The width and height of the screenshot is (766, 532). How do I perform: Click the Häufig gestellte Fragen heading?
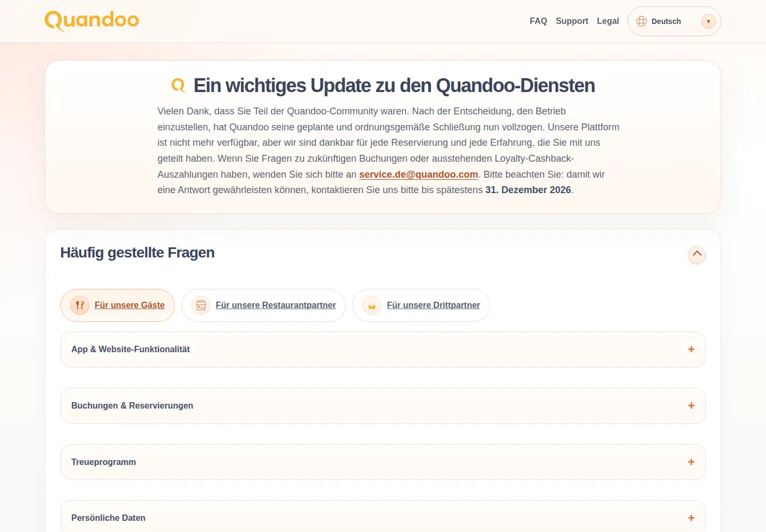pyautogui.click(x=137, y=253)
